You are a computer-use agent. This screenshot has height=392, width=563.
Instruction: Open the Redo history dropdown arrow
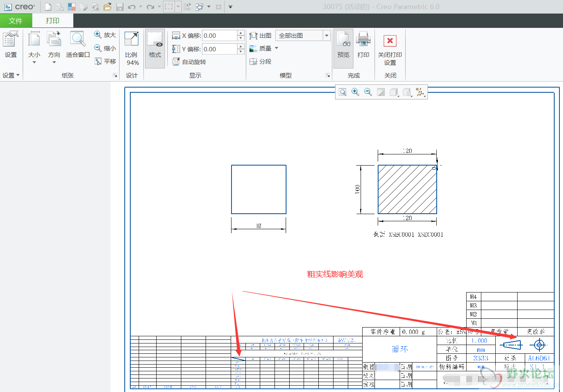159,7
